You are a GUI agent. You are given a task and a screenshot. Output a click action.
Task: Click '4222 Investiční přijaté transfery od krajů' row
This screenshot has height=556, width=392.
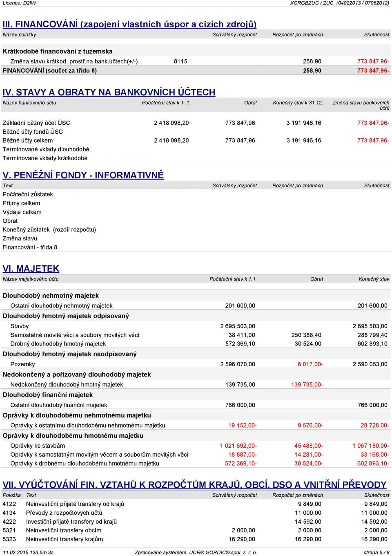[196, 522]
